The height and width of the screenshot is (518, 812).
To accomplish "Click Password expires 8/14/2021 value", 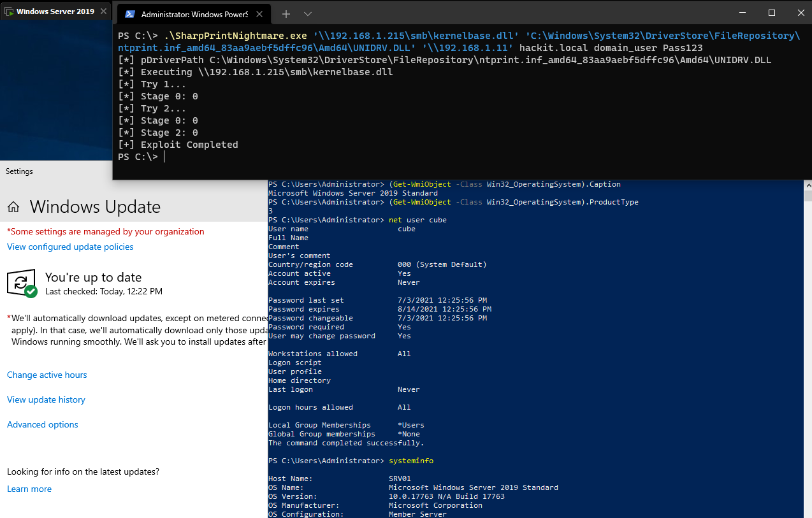I will coord(444,309).
